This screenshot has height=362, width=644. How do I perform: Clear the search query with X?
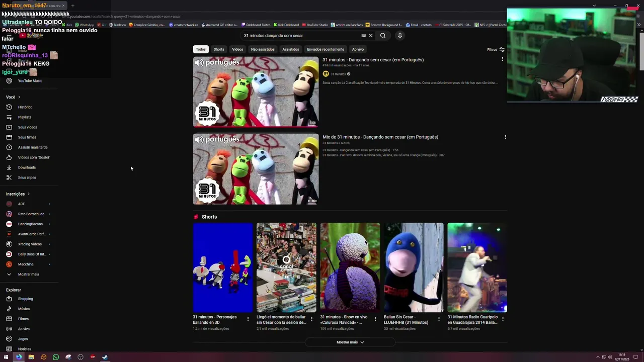[x=371, y=36]
